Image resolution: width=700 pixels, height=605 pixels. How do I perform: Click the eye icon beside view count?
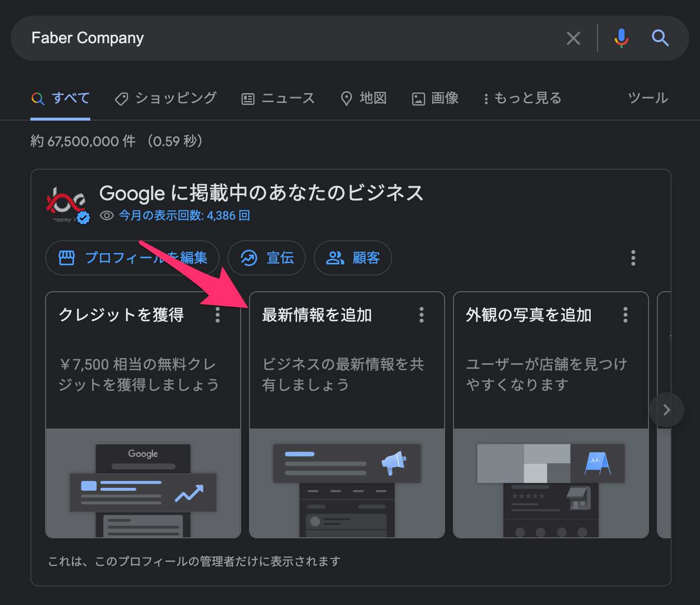(x=107, y=216)
